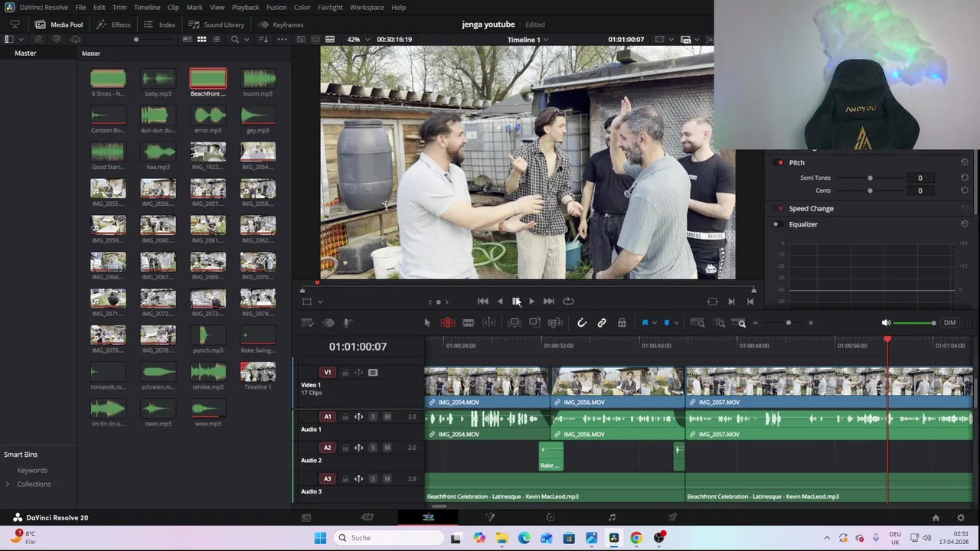Viewport: 980px width, 551px height.
Task: Open Project Settings gear icon
Action: [961, 518]
